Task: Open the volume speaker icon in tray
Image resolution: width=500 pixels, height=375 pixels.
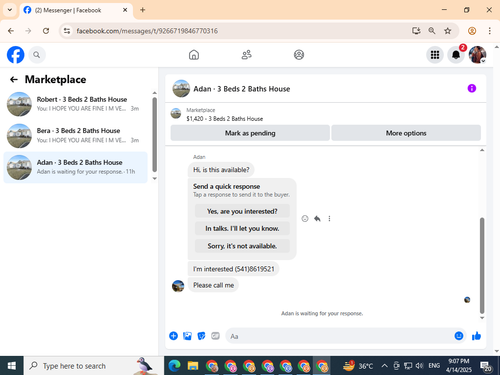Action: (x=419, y=366)
